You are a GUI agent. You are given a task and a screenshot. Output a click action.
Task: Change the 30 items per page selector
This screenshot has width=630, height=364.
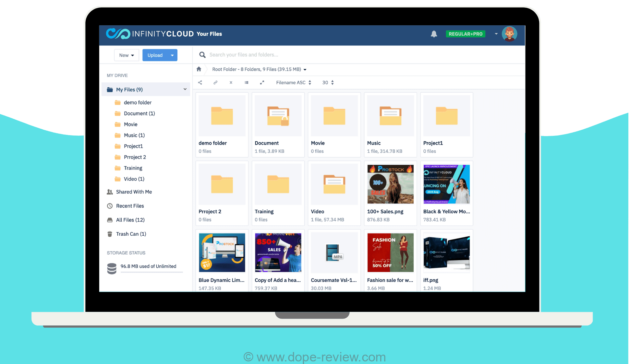coord(328,83)
